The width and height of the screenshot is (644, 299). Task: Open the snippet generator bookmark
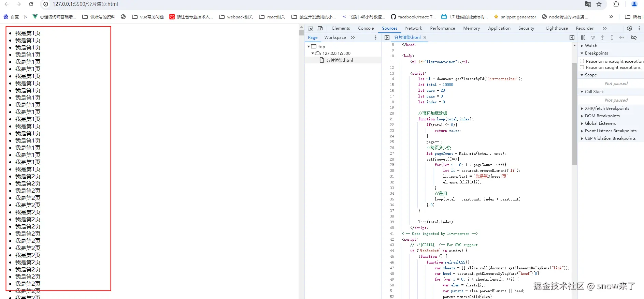[515, 17]
